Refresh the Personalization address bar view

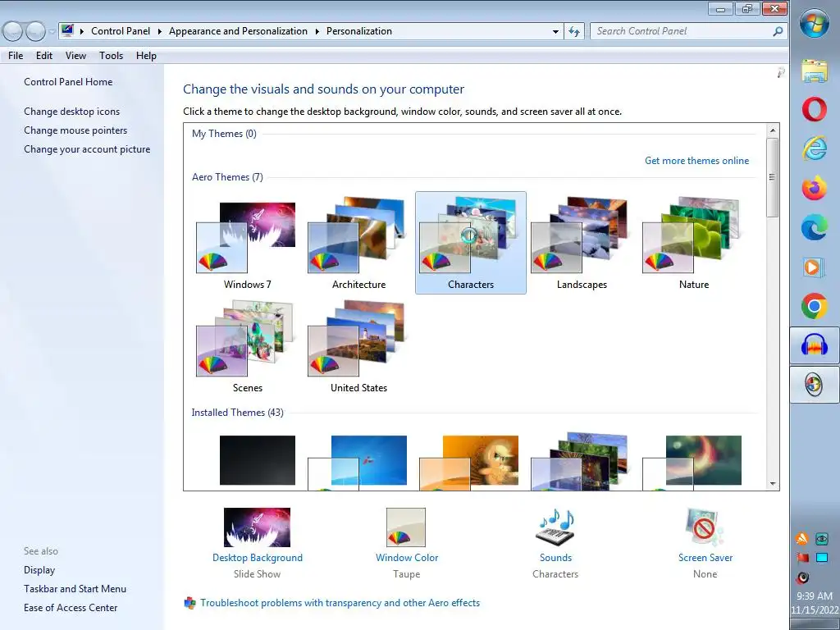tap(573, 32)
